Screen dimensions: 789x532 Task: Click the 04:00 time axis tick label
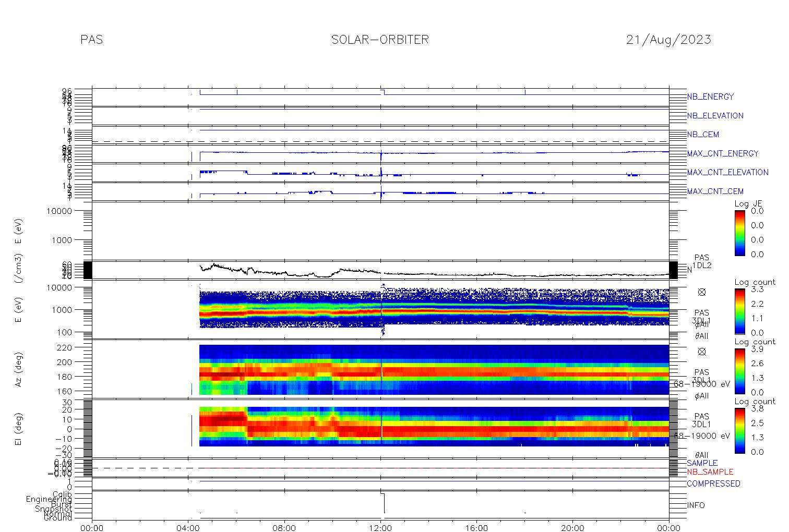point(188,528)
